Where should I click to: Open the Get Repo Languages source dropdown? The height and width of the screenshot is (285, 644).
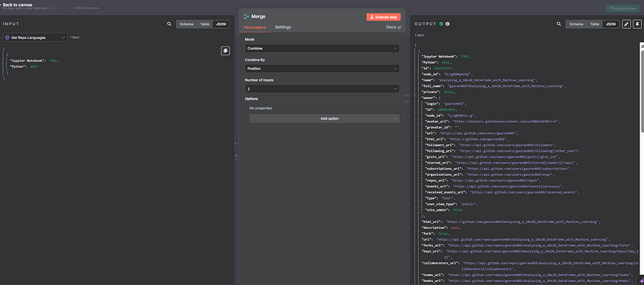click(x=35, y=38)
